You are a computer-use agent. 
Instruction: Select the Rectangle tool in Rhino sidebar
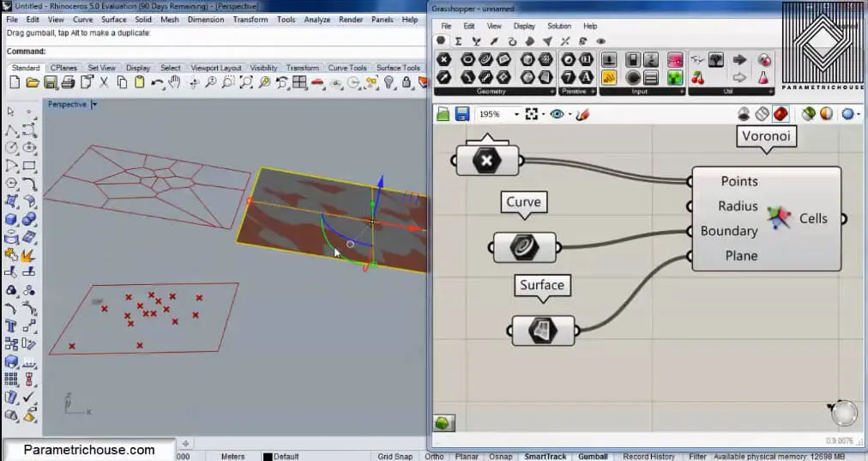(29, 166)
